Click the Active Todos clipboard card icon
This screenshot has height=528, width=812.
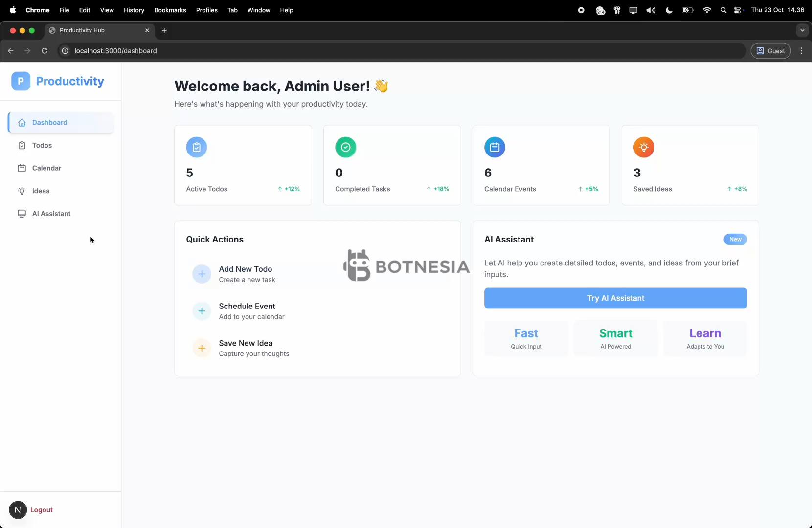[x=197, y=147]
